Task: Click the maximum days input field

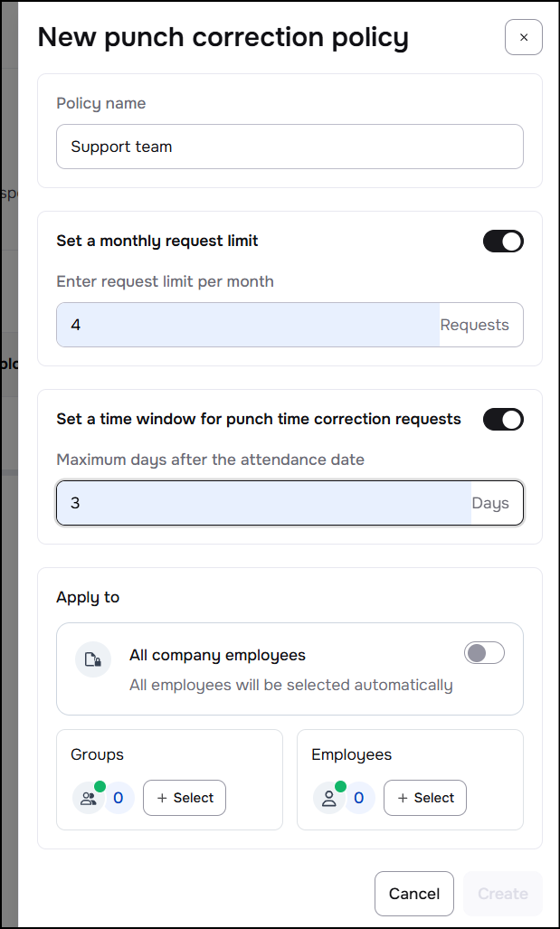Action: [262, 503]
